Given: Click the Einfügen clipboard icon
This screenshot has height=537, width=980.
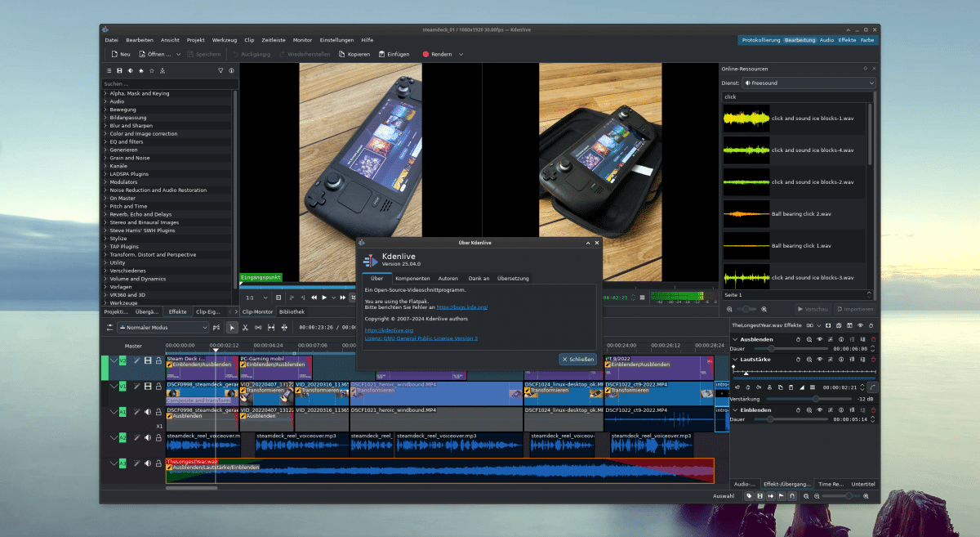Looking at the screenshot, I should click(x=381, y=55).
